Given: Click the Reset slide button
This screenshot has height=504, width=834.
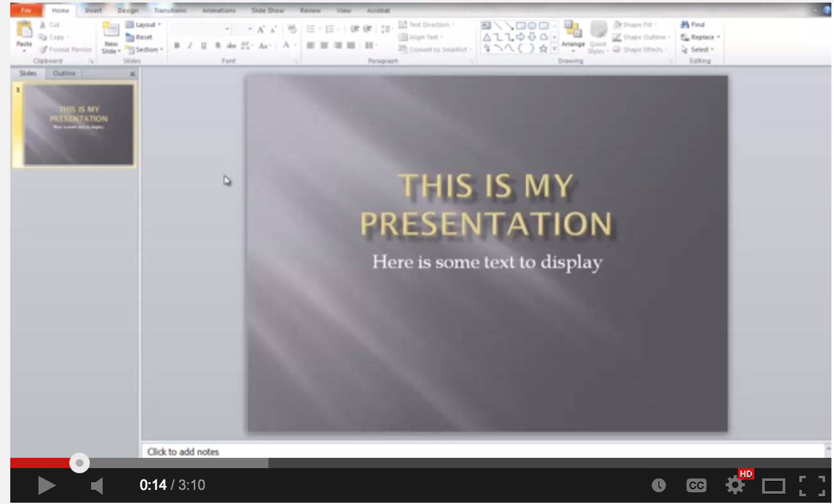Looking at the screenshot, I should coord(139,37).
